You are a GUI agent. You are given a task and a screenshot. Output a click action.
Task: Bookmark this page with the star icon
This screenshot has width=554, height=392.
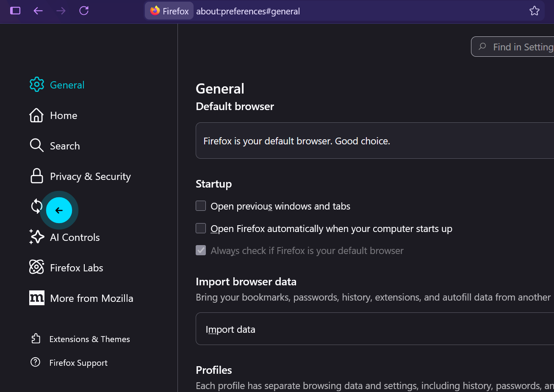tap(534, 11)
